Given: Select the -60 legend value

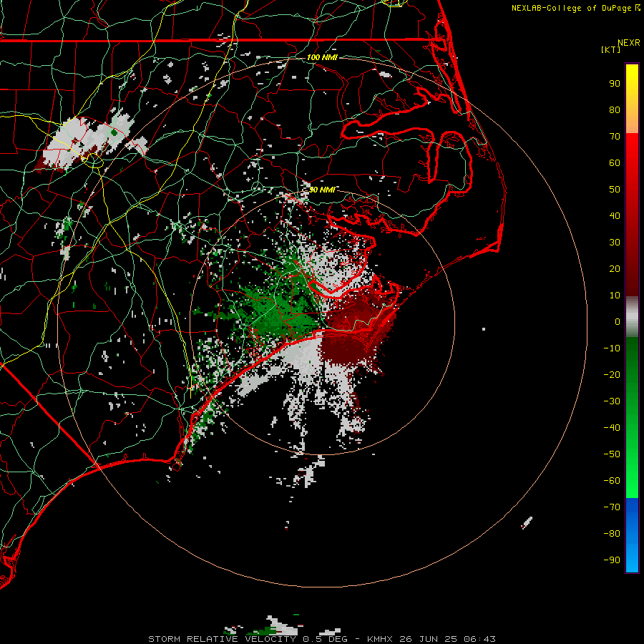Looking at the screenshot, I should [612, 481].
